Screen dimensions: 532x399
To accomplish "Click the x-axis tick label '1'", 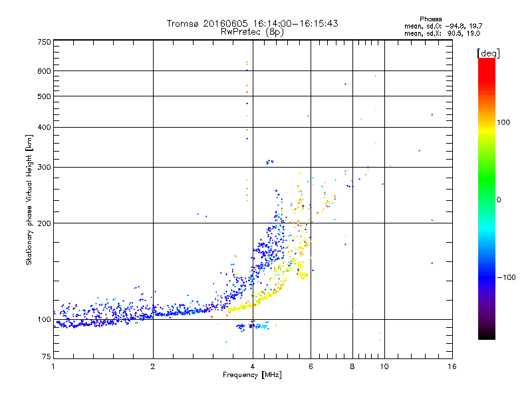I will pyautogui.click(x=53, y=366).
